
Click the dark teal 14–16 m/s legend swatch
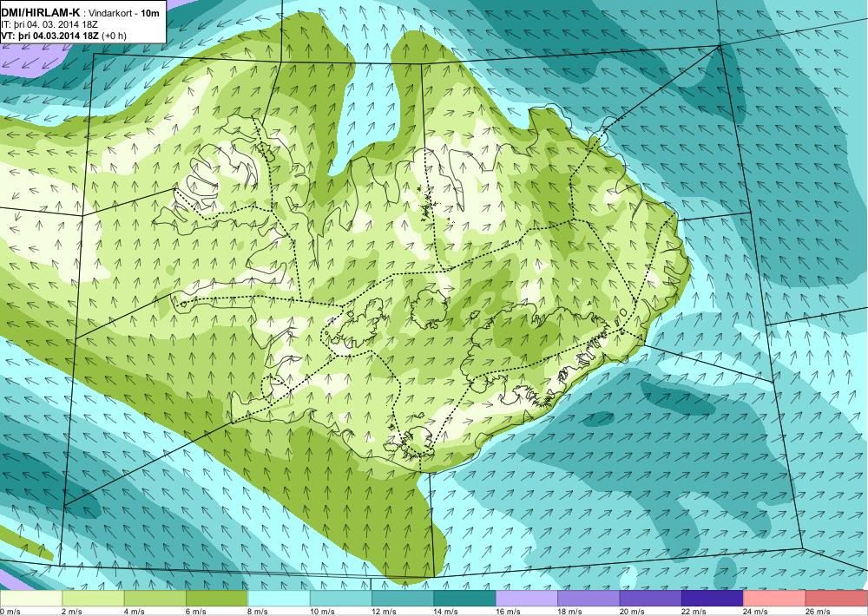(x=465, y=599)
